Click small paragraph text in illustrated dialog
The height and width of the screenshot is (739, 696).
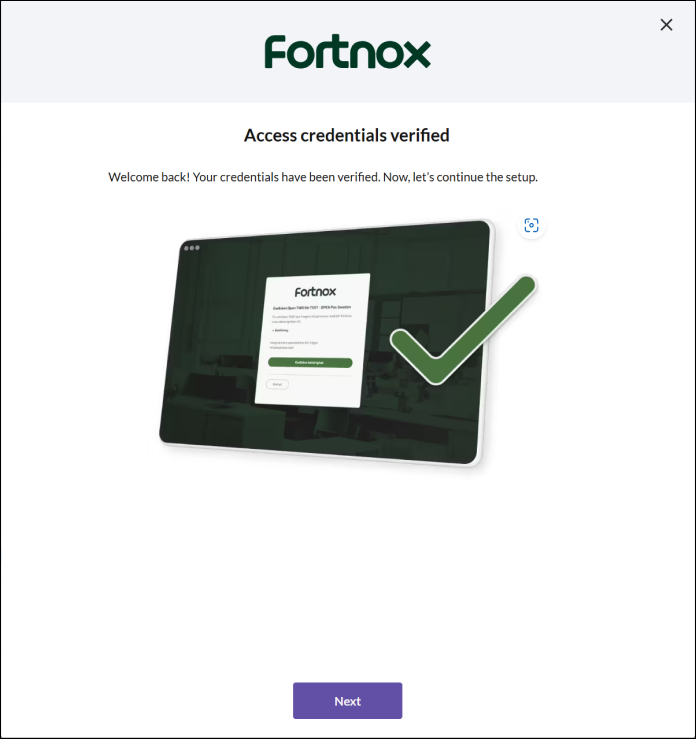(x=311, y=319)
